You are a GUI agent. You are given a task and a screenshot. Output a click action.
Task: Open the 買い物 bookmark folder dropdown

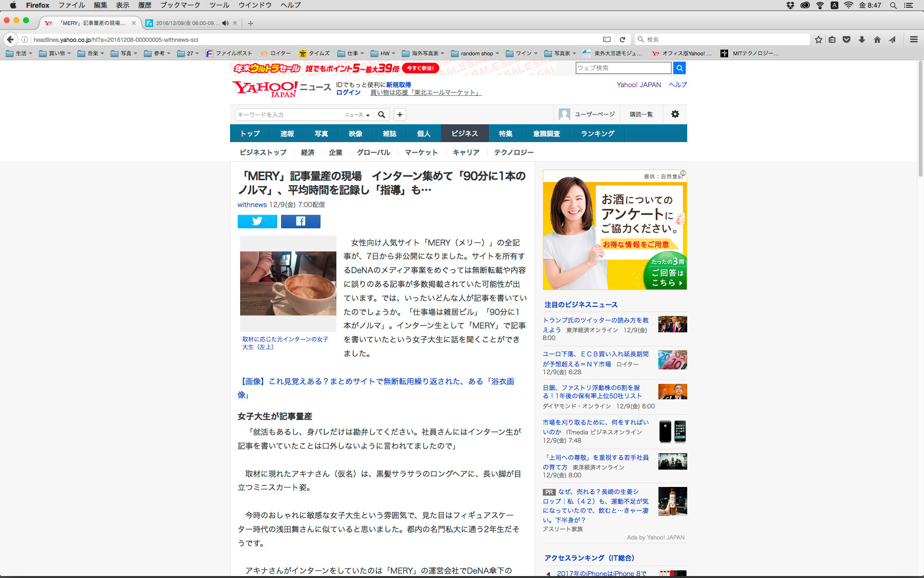tap(55, 53)
